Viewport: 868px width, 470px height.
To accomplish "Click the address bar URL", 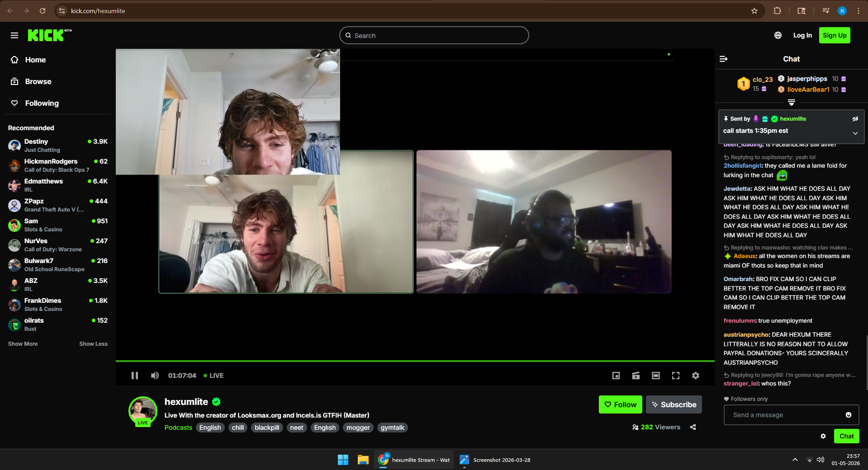I will click(98, 11).
